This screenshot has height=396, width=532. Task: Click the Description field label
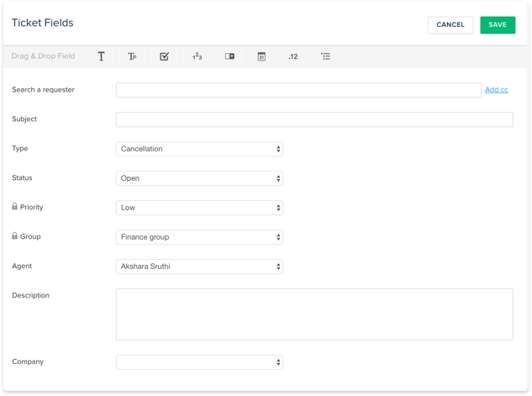(31, 295)
